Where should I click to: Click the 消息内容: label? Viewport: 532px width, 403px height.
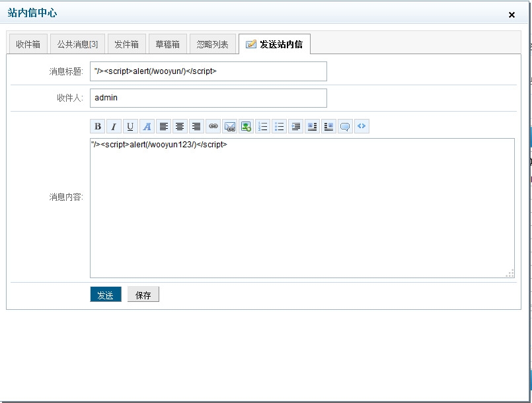(x=66, y=197)
